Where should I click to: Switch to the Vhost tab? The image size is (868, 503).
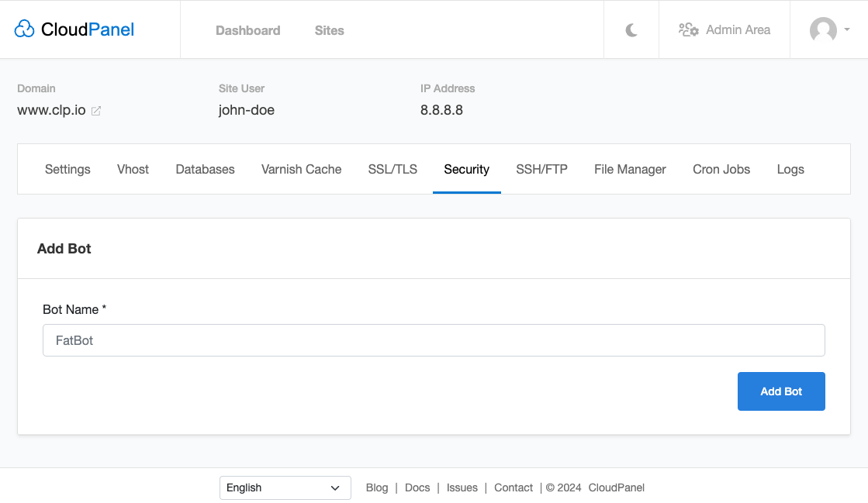pyautogui.click(x=133, y=169)
